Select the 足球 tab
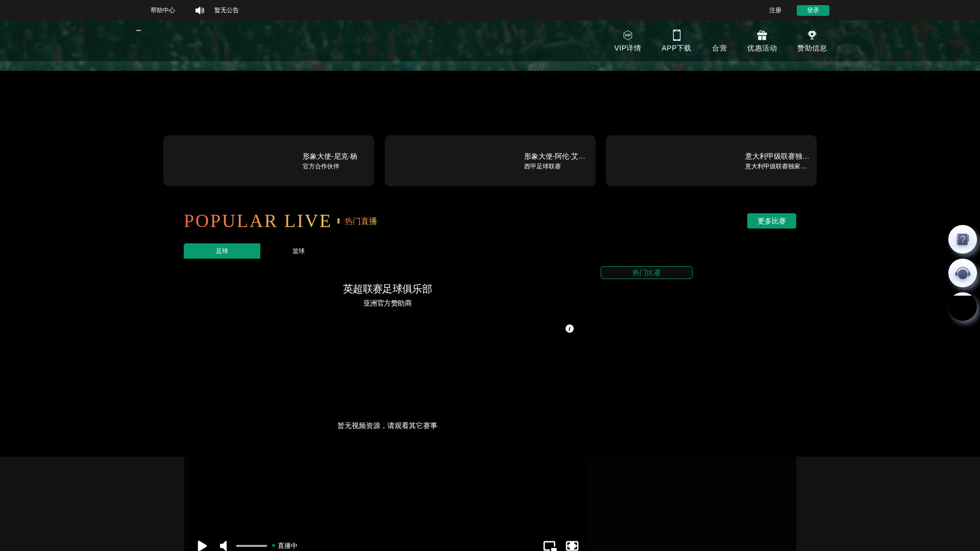This screenshot has width=980, height=551. point(222,251)
